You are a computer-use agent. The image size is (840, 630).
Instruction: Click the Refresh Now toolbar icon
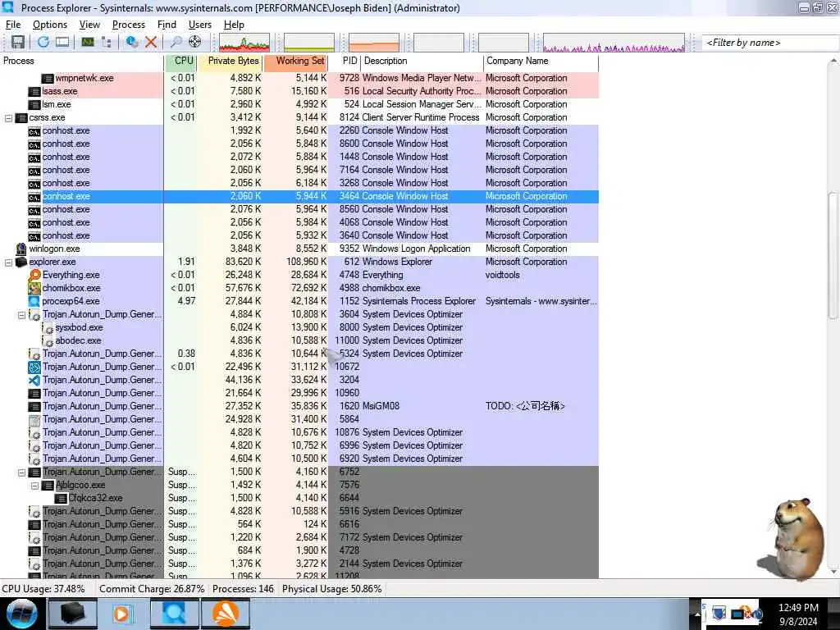tap(43, 42)
